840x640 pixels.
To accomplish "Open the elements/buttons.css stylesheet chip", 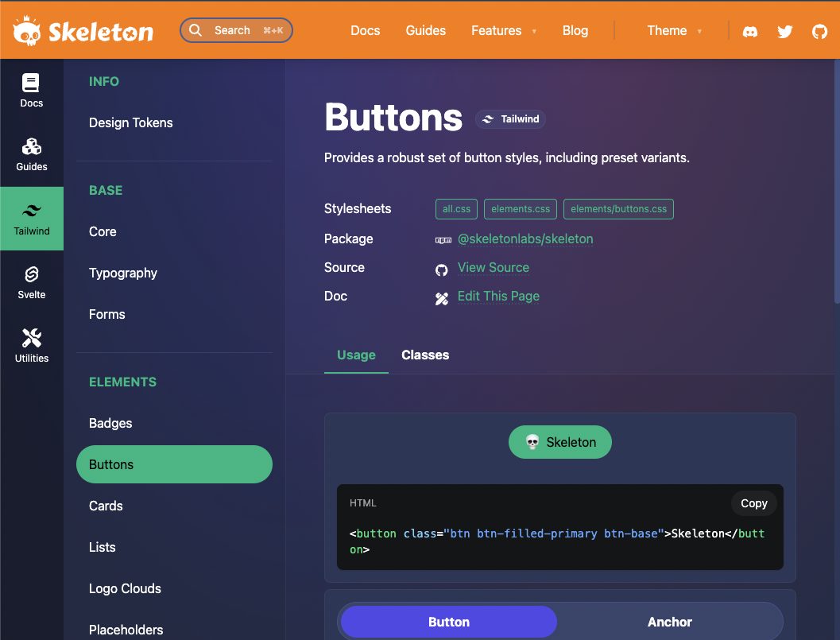I will coord(619,209).
